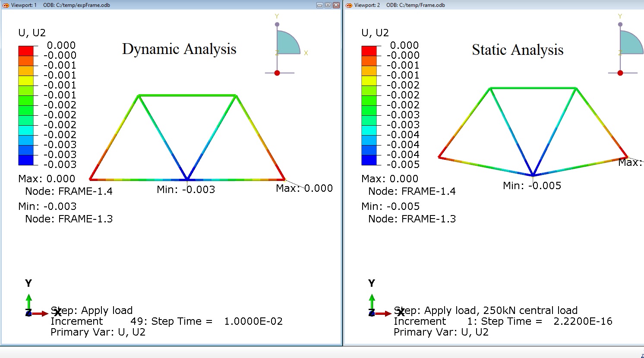This screenshot has width=644, height=358.
Task: Click the 'Min: -0.003' label under the dynamic frame
Action: tap(186, 190)
